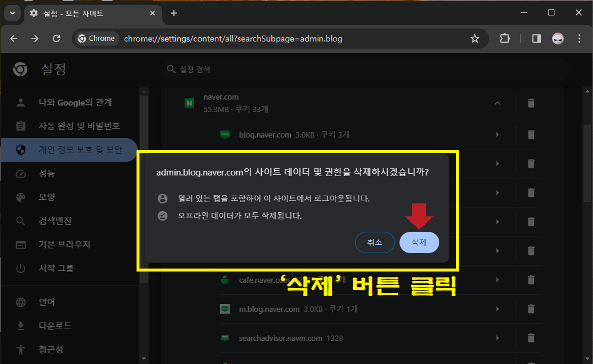The width and height of the screenshot is (593, 364).
Task: Click the naver.com 55.3MB header text
Action: pos(236,103)
